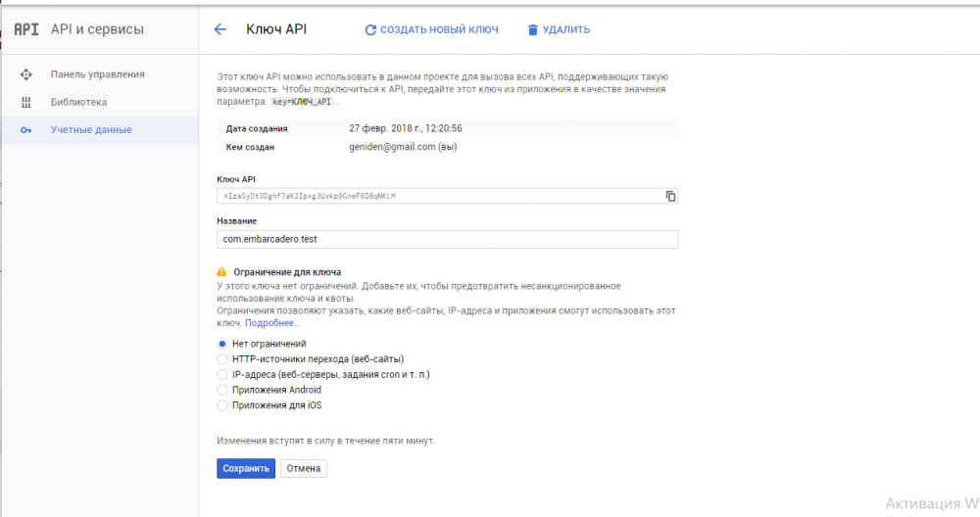Click the yellow warning triangle icon
The image size is (980, 517).
221,271
